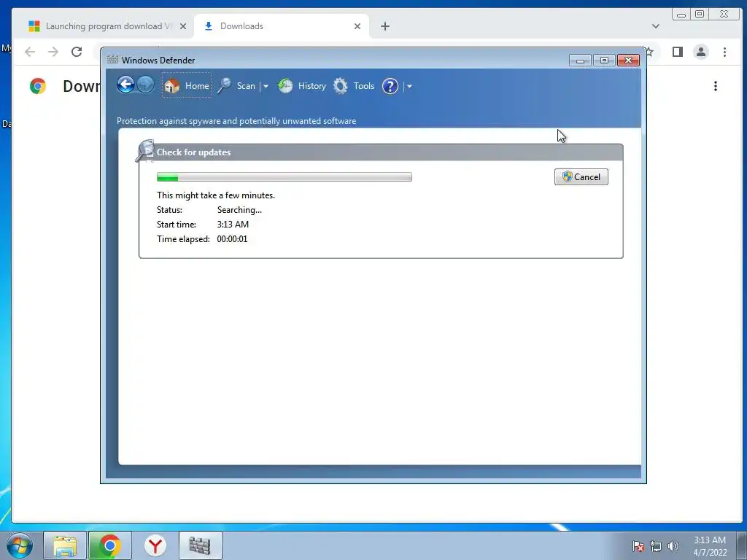Click Start time value 3:13 AM
747x560 pixels.
coord(233,225)
